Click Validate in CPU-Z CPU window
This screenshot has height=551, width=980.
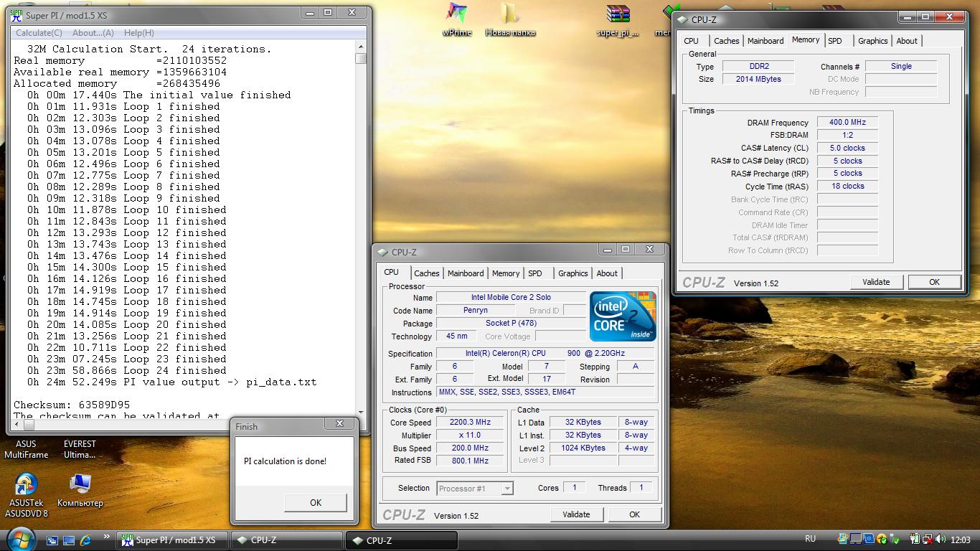(576, 514)
